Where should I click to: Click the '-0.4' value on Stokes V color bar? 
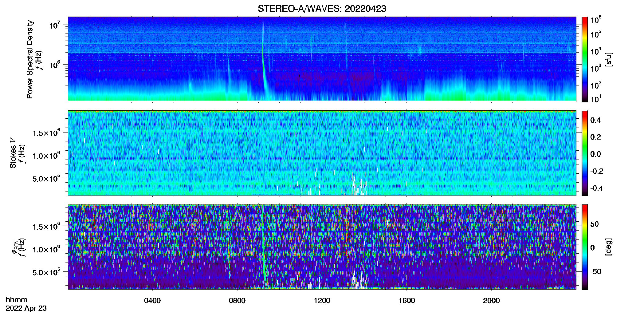pyautogui.click(x=597, y=188)
